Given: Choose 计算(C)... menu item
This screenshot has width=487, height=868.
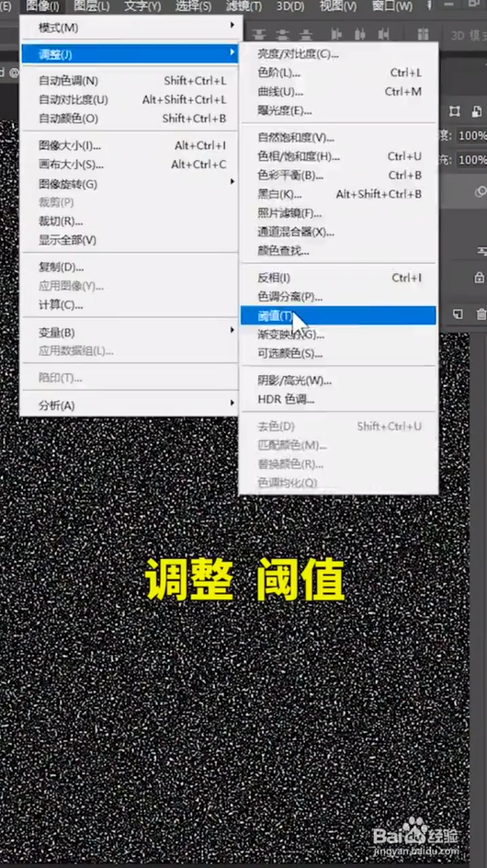Looking at the screenshot, I should click(129, 305).
